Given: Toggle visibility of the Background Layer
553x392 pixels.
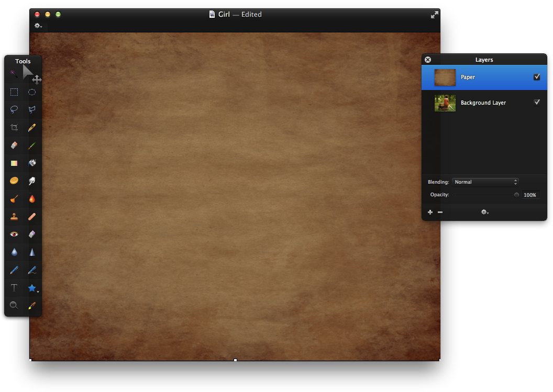Looking at the screenshot, I should coord(537,102).
